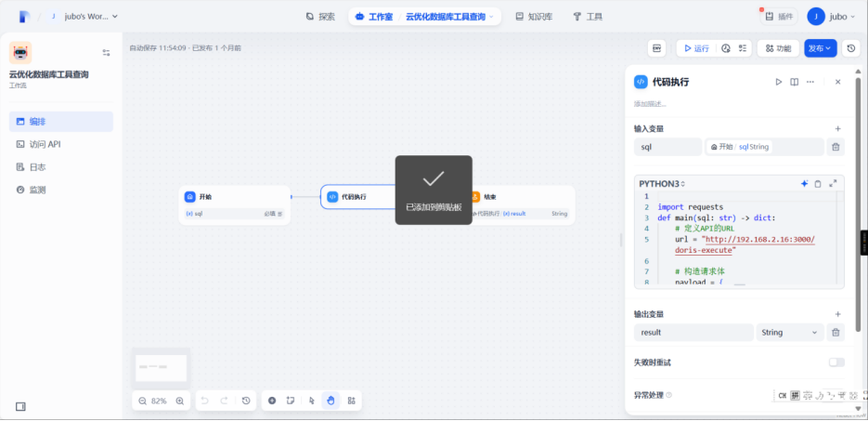Open the version history clock icon
868x421 pixels.
851,48
